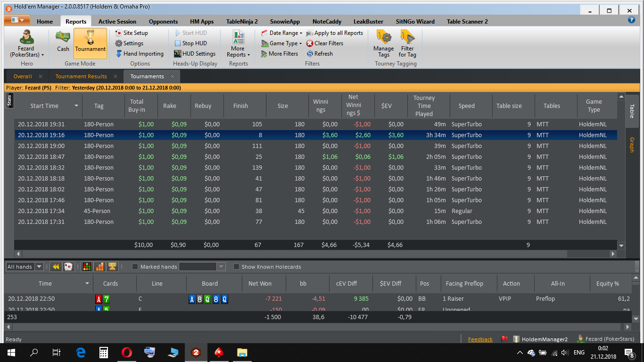Open the Calculator taskbar icon
Screen dimensions: 644x362
click(x=104, y=352)
